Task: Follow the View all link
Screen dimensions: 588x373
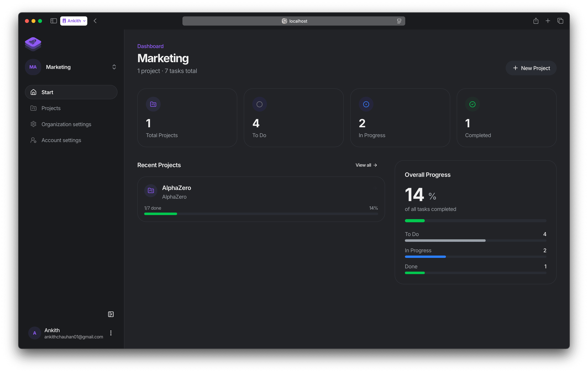Action: click(x=366, y=165)
